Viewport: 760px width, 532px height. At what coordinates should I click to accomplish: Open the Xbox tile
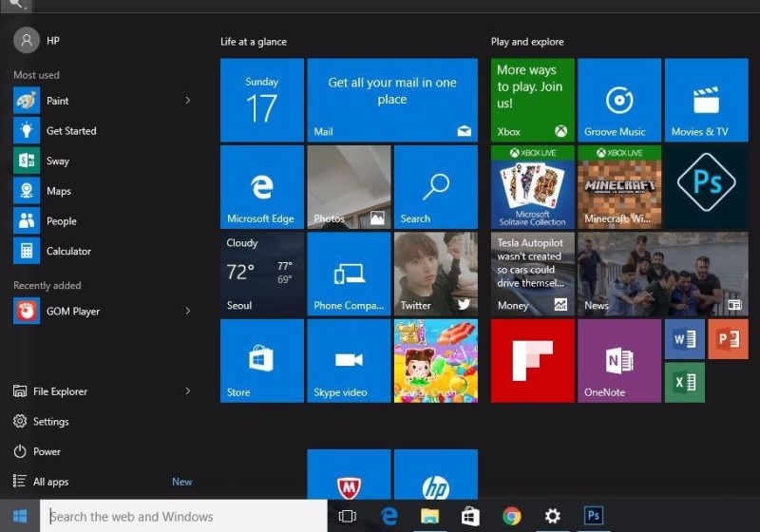533,101
